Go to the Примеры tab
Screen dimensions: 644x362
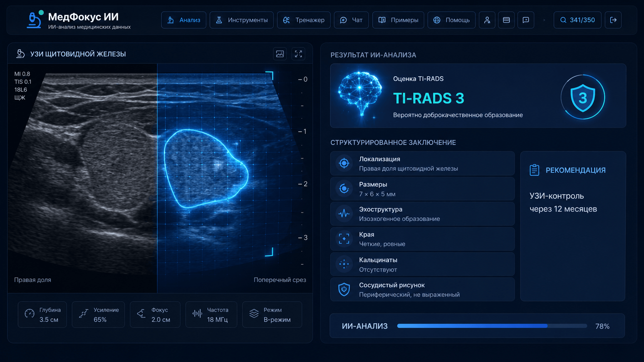398,20
